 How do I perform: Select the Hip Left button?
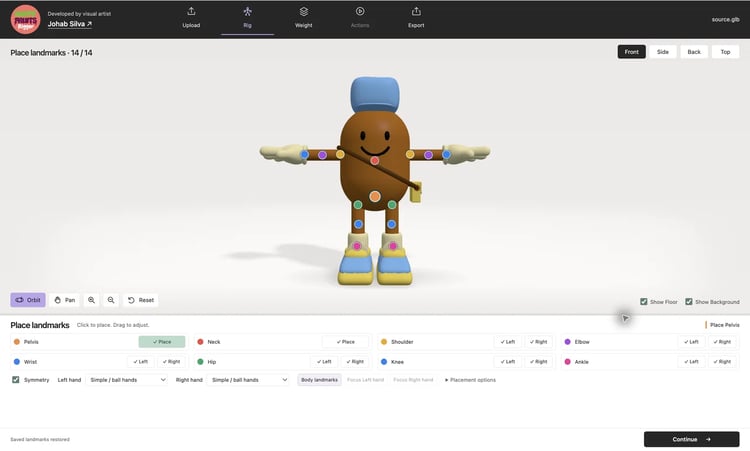324,362
